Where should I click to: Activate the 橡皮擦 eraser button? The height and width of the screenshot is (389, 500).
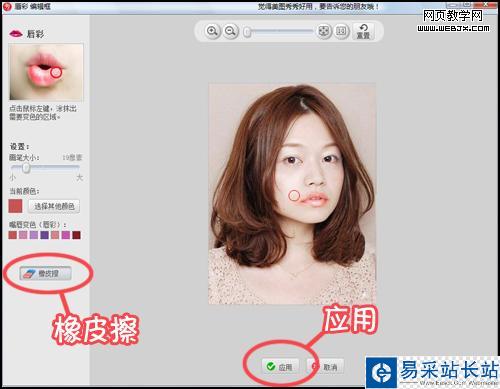tap(45, 274)
